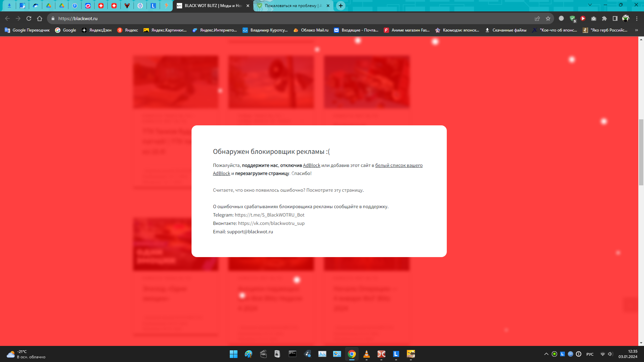Open Chrome's three-dot menu
Screen dimensions: 644x362
(637, 18)
